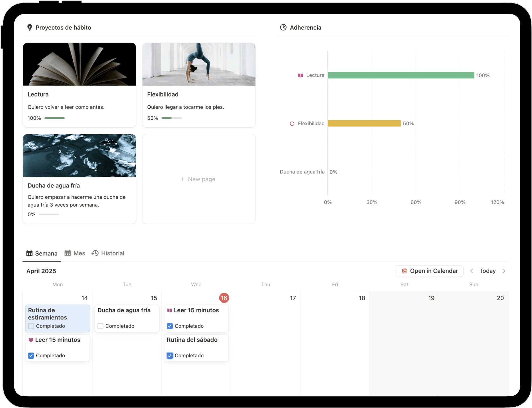
Task: Go to previous week with left chevron
Action: click(472, 271)
